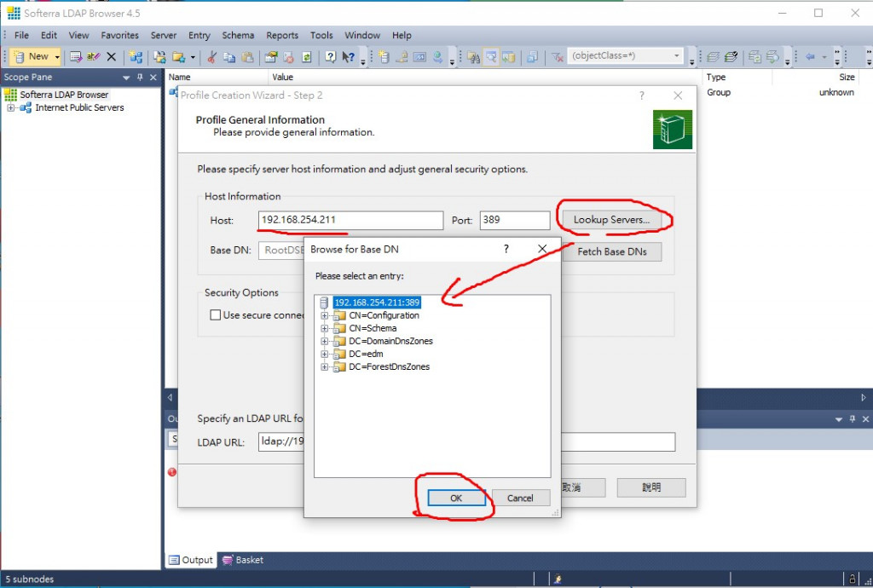873x588 pixels.
Task: Open the File menu
Action: (21, 35)
